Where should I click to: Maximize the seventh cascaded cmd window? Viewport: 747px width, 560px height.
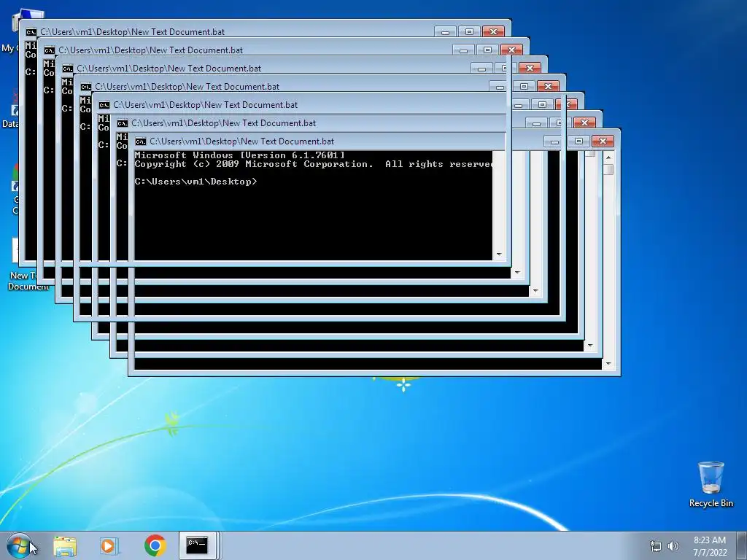click(578, 141)
